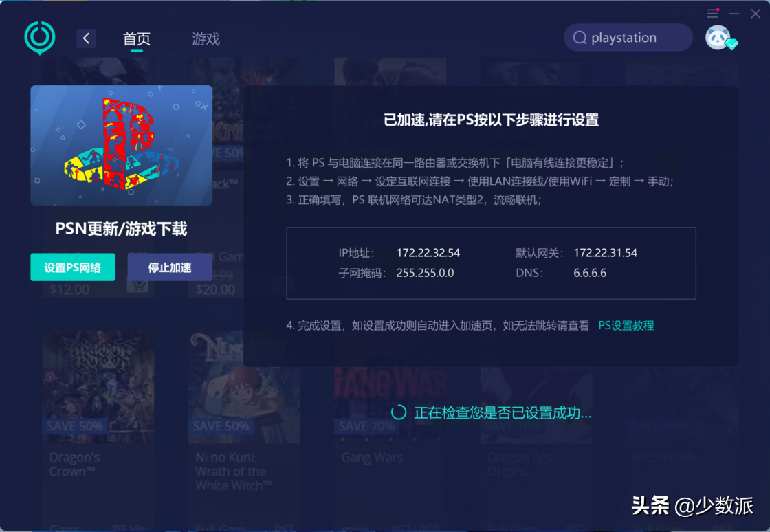Viewport: 770px width, 532px height.
Task: Click the Gang Wars game cover
Action: pos(390,406)
